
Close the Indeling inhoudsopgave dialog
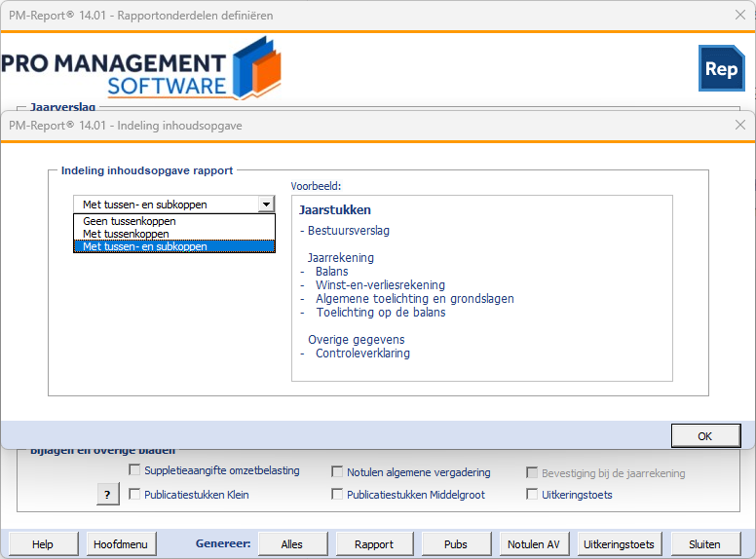tap(740, 126)
